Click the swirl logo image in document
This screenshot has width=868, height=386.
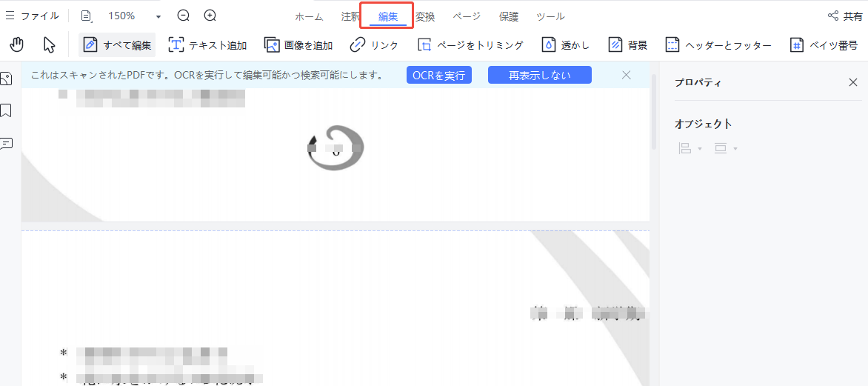click(x=335, y=148)
